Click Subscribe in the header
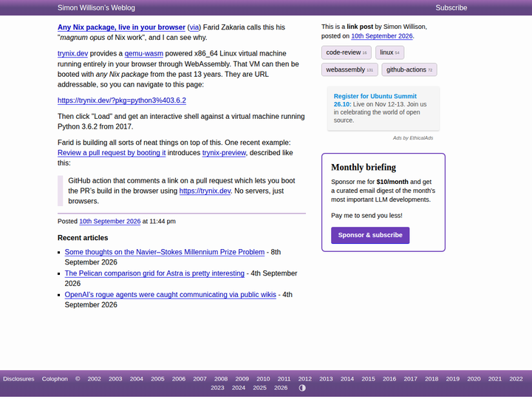Screen dimensions: 532x399 click(x=451, y=7)
